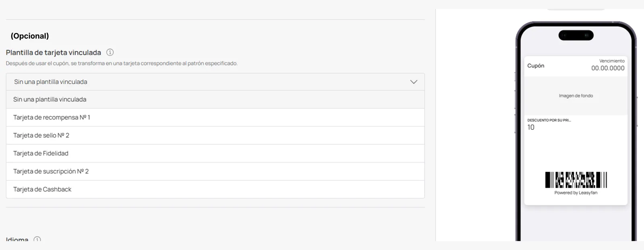
Task: Pick 'Tarjeta de Fidelidad' from the list
Action: tap(215, 153)
